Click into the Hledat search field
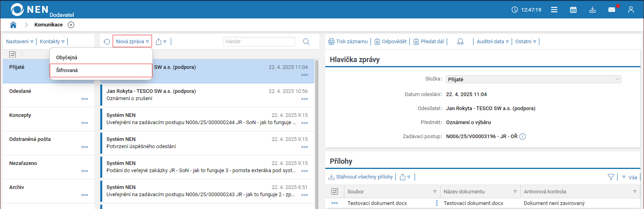This screenshot has width=644, height=209. 259,42
